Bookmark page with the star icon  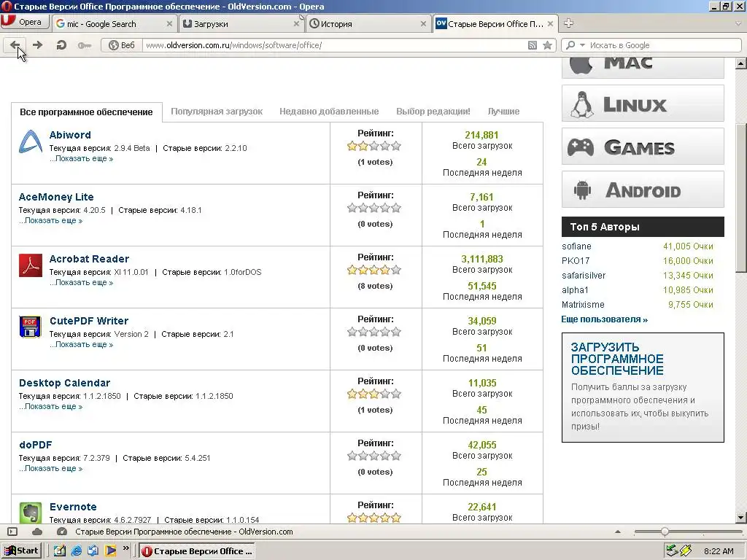tap(547, 45)
